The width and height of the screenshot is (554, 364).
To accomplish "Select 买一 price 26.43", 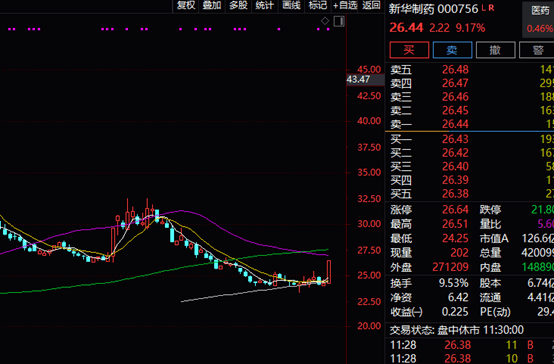I will (455, 139).
